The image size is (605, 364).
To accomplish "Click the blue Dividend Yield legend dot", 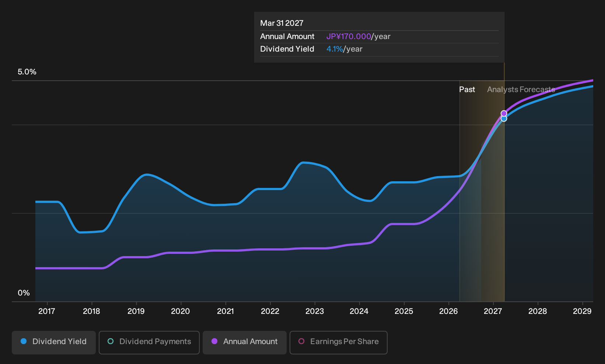I will (24, 342).
